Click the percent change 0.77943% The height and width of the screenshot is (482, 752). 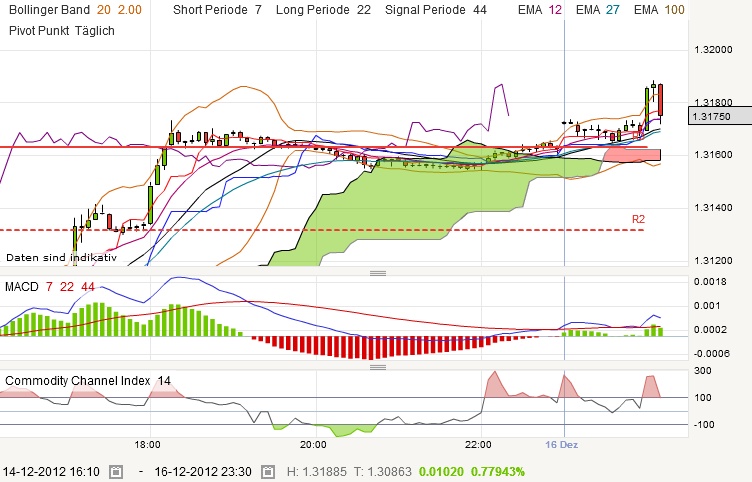click(498, 472)
